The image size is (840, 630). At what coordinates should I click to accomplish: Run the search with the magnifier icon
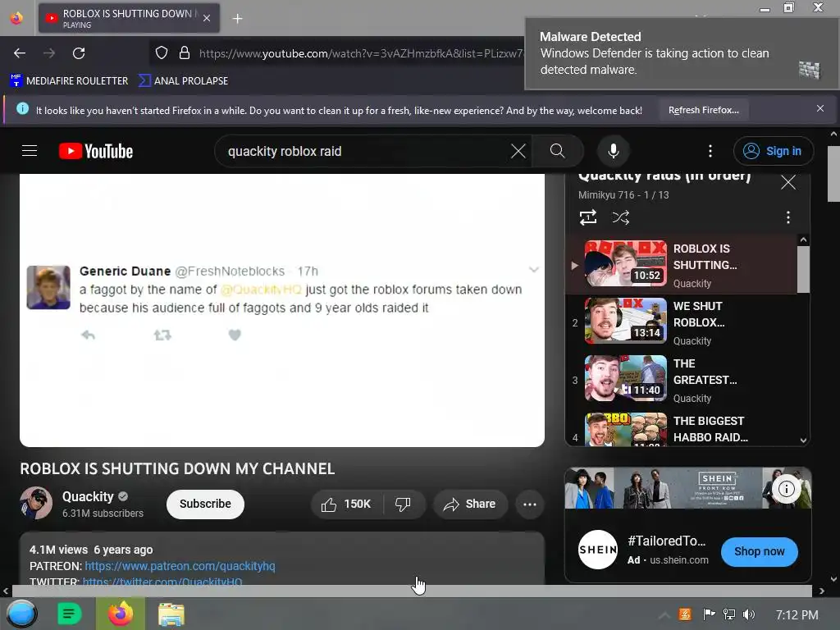(x=557, y=151)
